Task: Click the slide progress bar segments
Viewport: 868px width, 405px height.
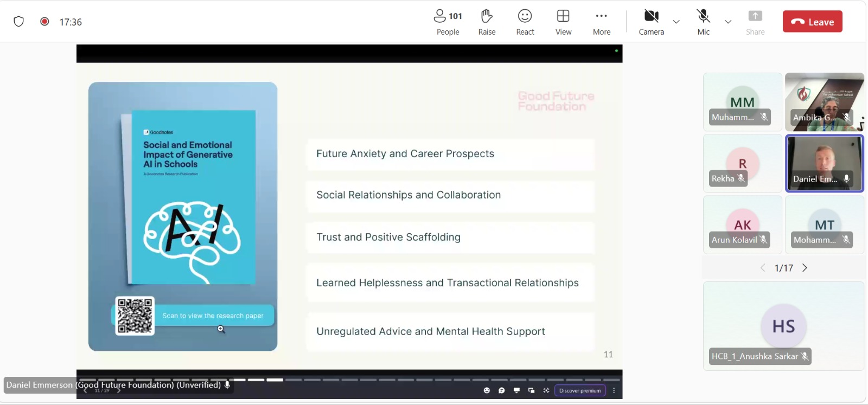Action: pyautogui.click(x=350, y=380)
